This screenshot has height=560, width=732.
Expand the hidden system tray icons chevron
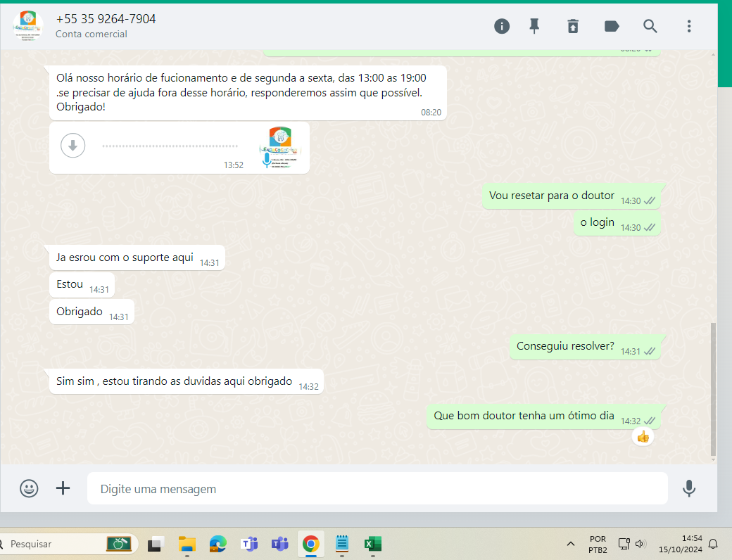570,544
